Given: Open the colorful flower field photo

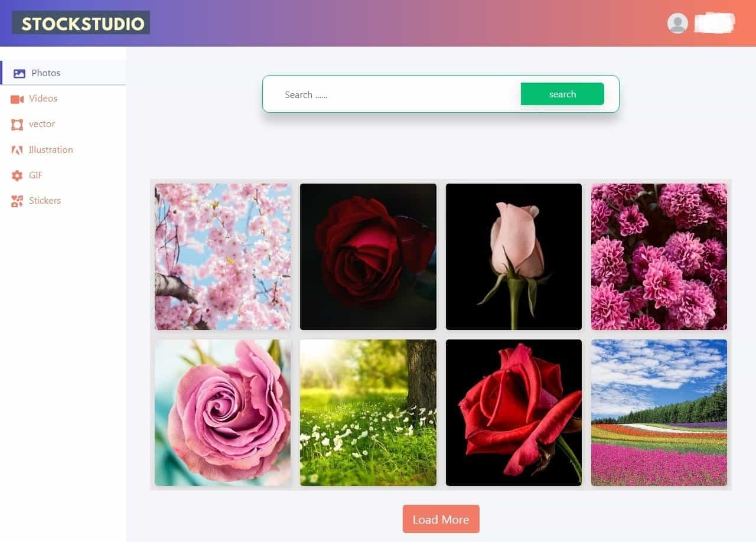Looking at the screenshot, I should coord(659,412).
